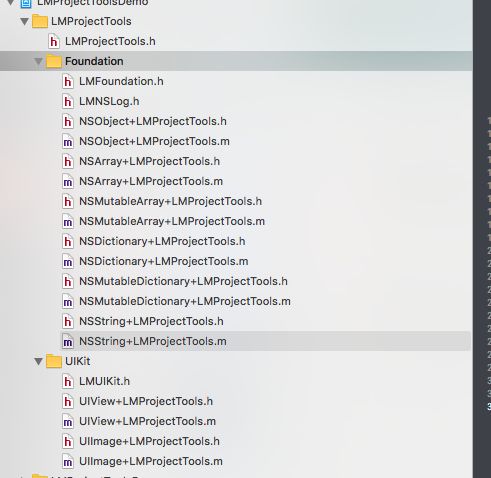Click the m icon of NSMutableArray+LMProjectTools.m
Screen dimensions: 491x478
(x=68, y=221)
